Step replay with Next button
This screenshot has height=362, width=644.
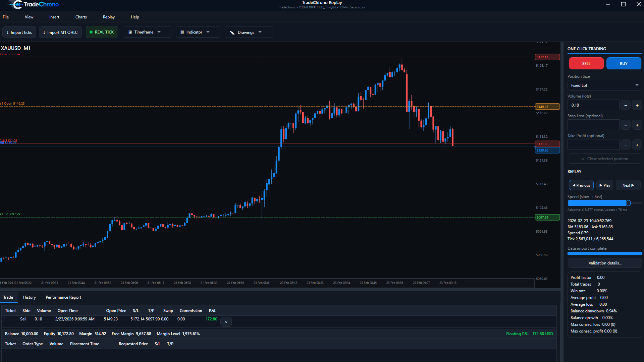(628, 185)
